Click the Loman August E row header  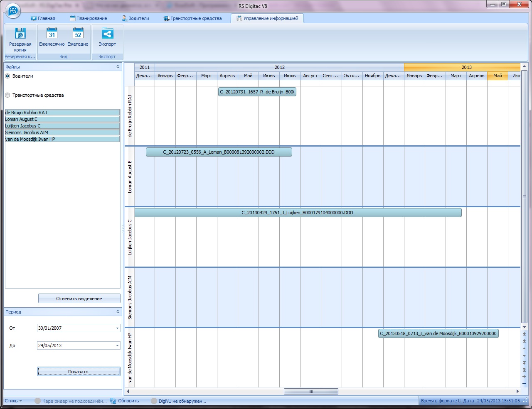click(130, 176)
